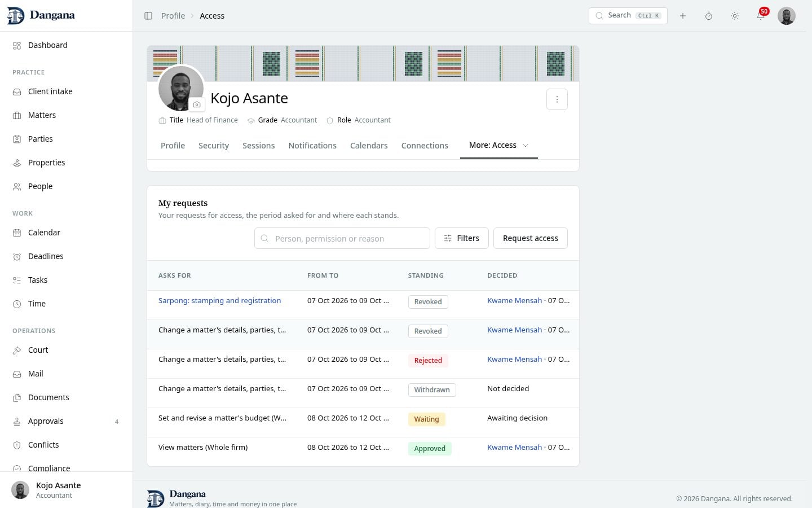
Task: Expand the More: Access tab dropdown
Action: point(498,146)
